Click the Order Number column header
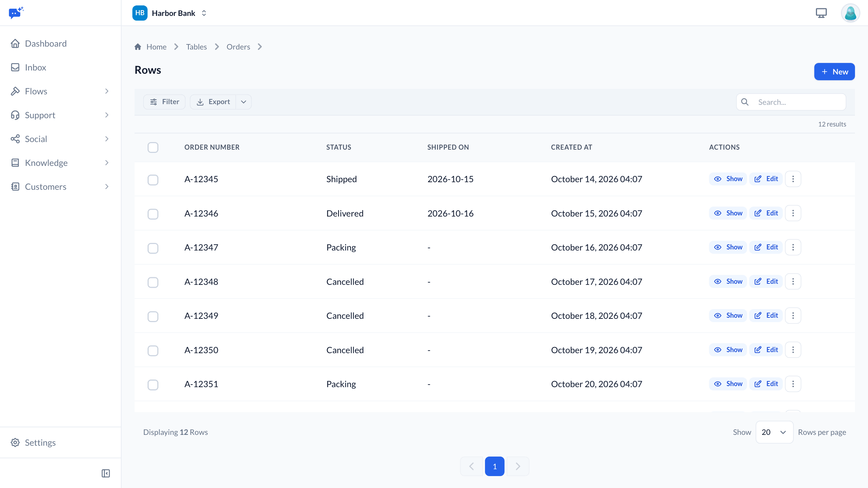 212,147
